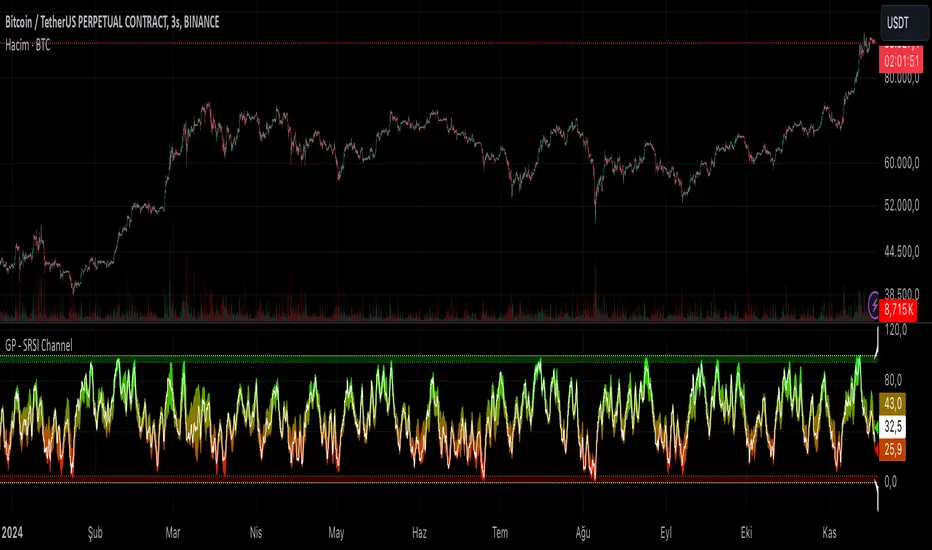This screenshot has width=932, height=550.
Task: Click the Şub month on time axis
Action: [x=95, y=533]
